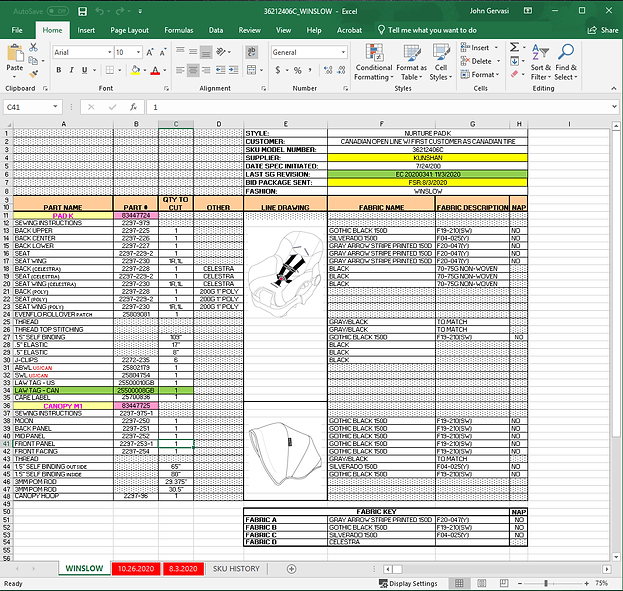Open the font size dropdown
Image resolution: width=623 pixels, height=591 pixels.
(x=138, y=52)
